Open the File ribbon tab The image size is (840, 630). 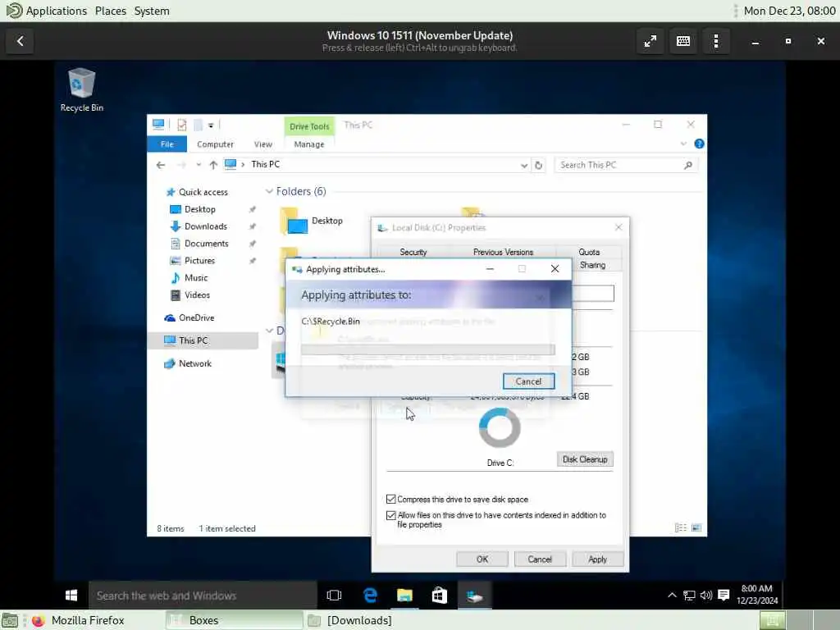(x=167, y=144)
